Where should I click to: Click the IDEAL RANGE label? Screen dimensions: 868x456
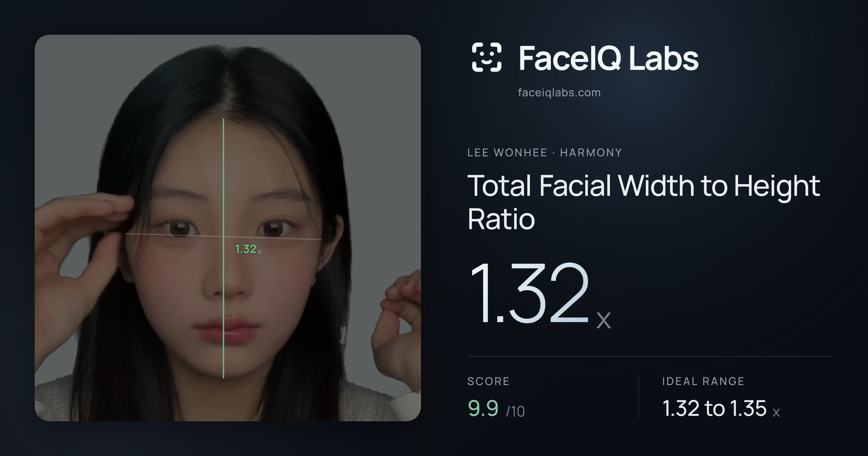tap(703, 381)
